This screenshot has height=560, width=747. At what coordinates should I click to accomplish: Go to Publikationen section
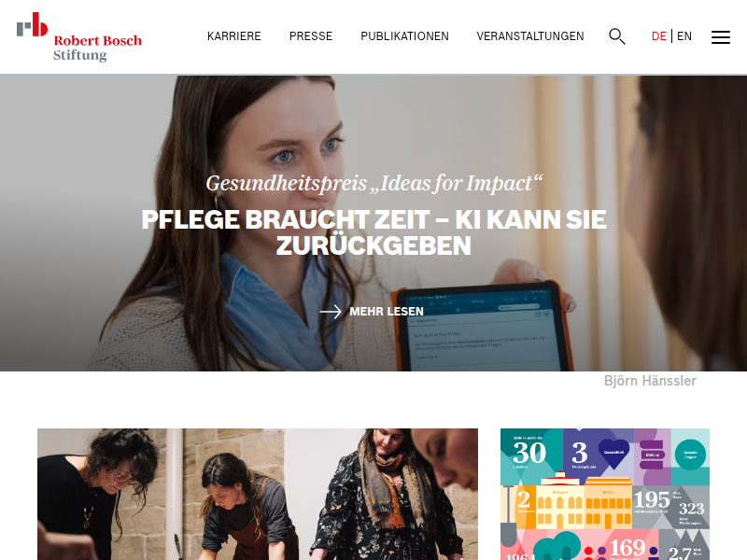pyautogui.click(x=404, y=36)
